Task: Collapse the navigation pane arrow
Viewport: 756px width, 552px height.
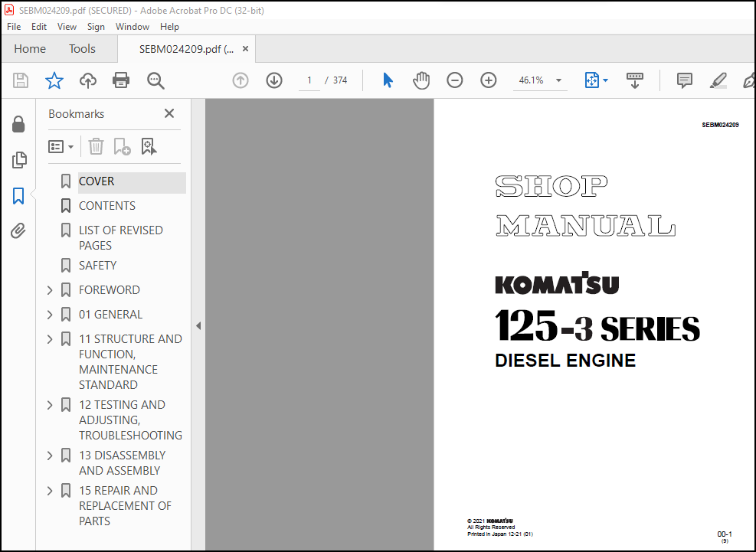Action: [x=198, y=326]
